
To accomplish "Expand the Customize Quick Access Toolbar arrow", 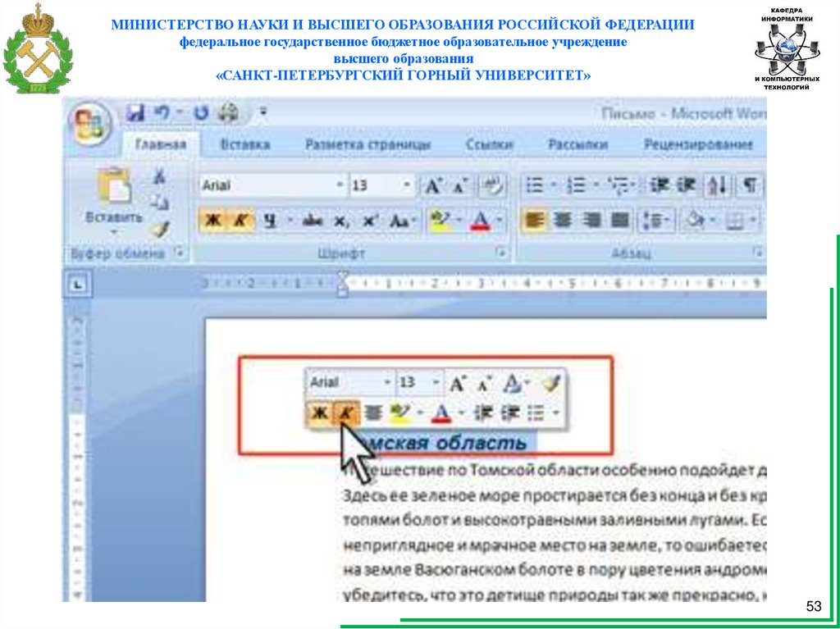I will click(262, 113).
